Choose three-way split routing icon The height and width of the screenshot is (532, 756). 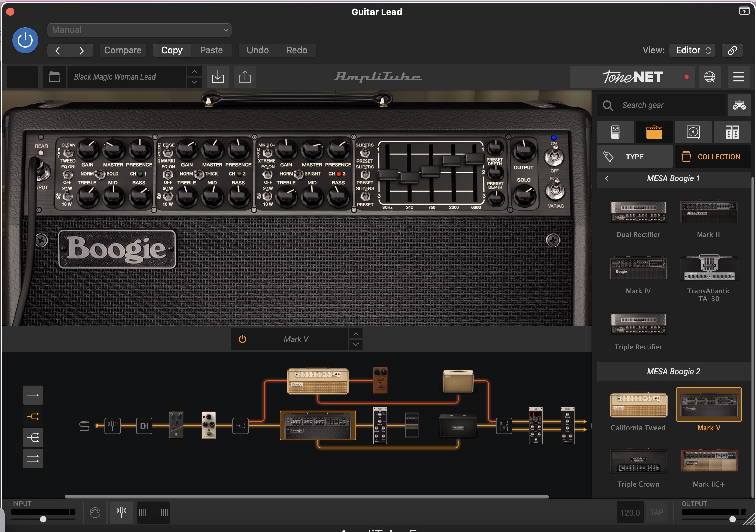coord(33,437)
